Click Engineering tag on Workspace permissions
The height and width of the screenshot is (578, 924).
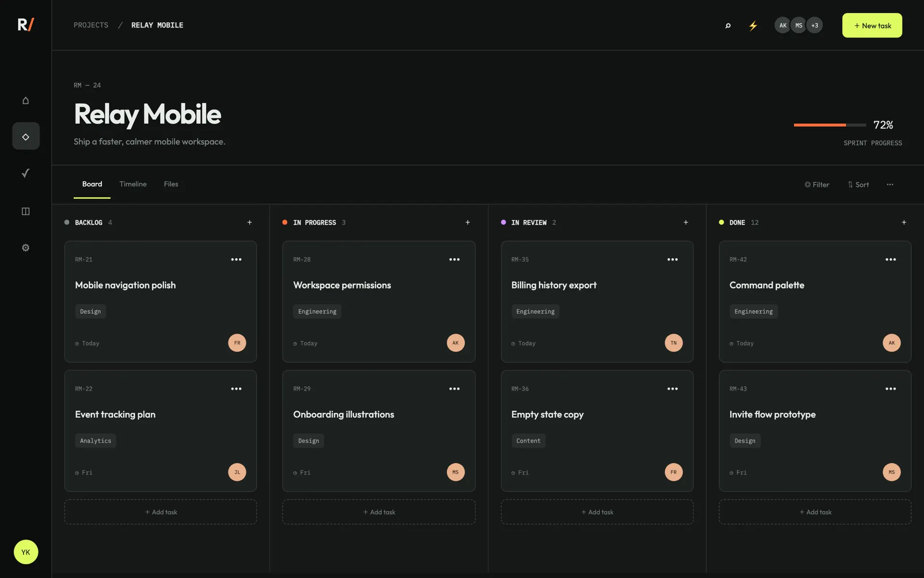point(317,312)
